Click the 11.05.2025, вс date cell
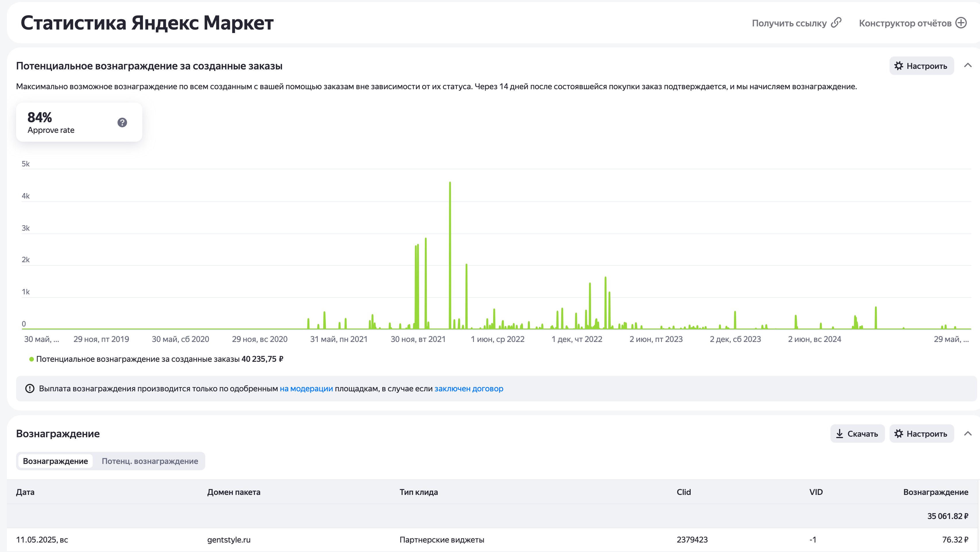 coord(42,539)
